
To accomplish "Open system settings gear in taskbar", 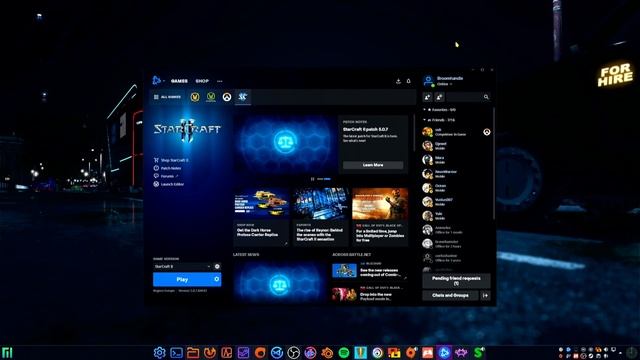I will (160, 352).
